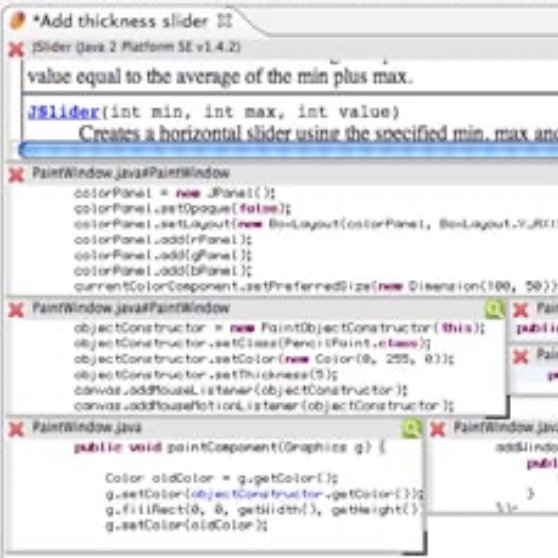Click the green magnifier icon on objectConstructor card

point(494,309)
